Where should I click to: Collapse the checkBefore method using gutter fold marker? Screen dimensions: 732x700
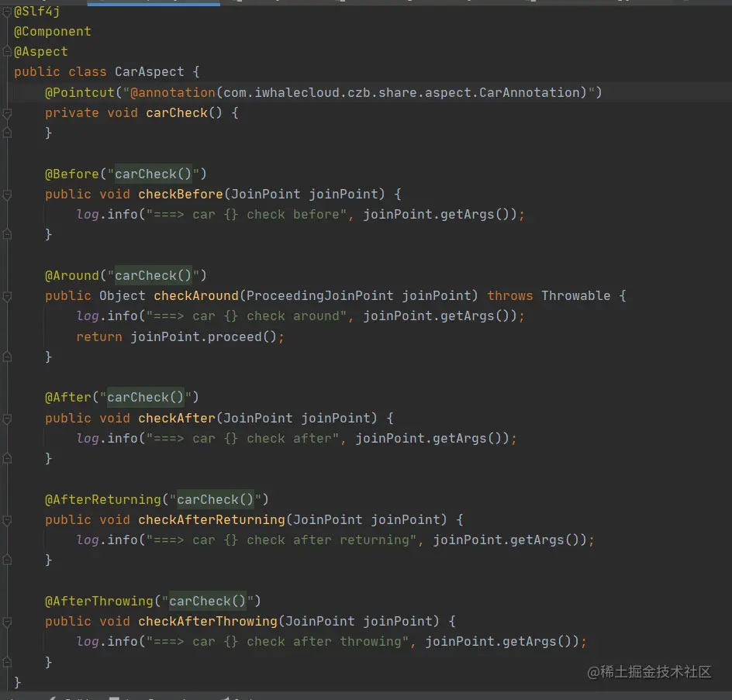click(x=7, y=195)
